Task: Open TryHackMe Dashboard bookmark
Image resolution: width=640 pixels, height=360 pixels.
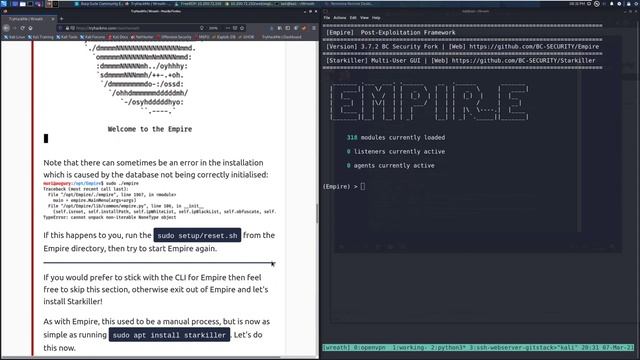Action: tap(282, 37)
